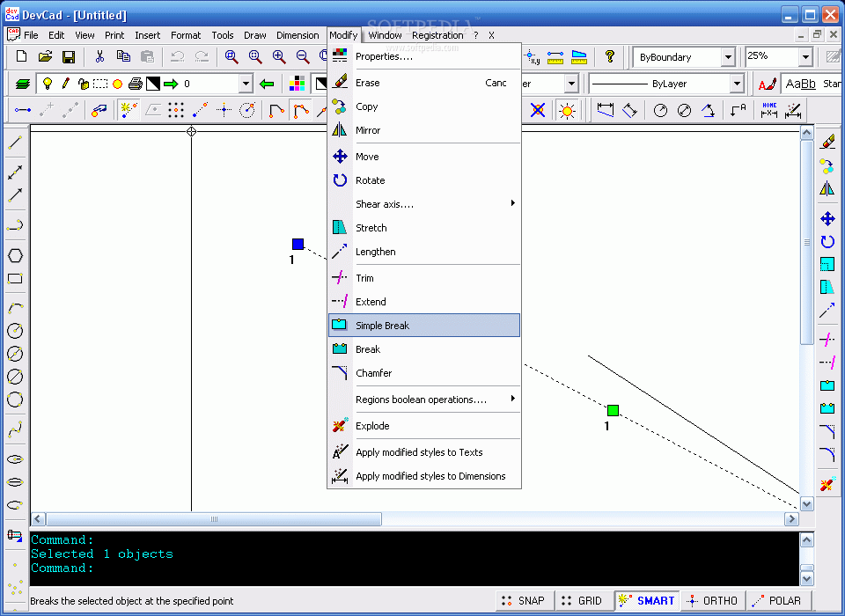Choose Simple Break from Modify menu
The image size is (845, 616).
click(424, 326)
